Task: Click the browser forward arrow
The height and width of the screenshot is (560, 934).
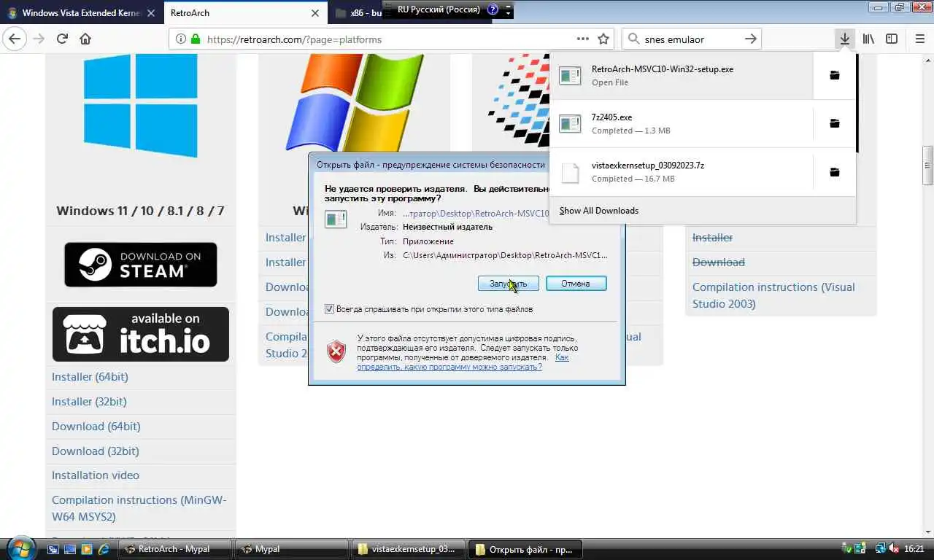Action: 39,39
